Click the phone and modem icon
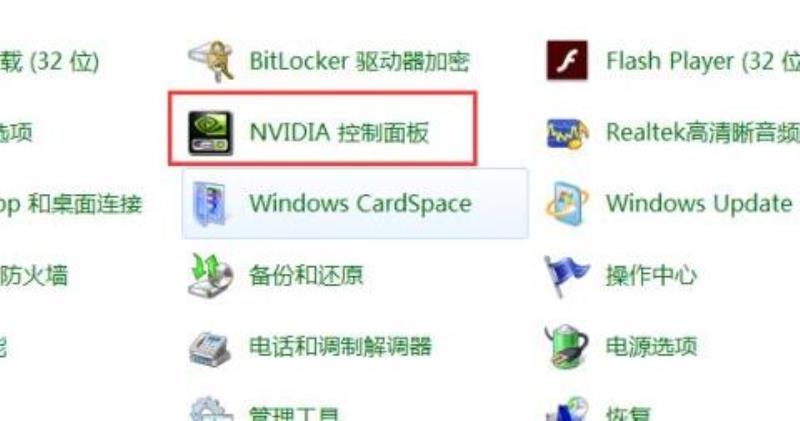Viewport: 800px width, 421px height. [x=210, y=348]
